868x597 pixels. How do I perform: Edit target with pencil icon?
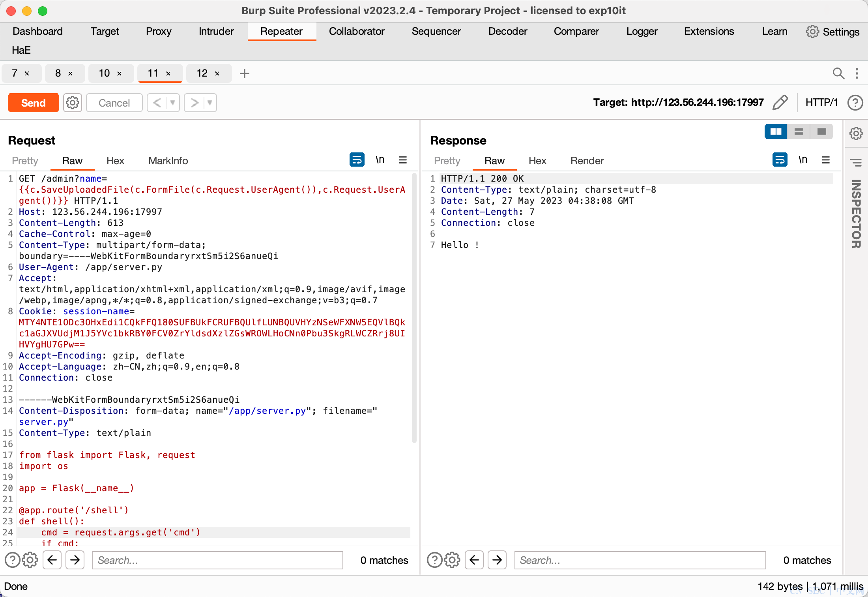tap(780, 102)
